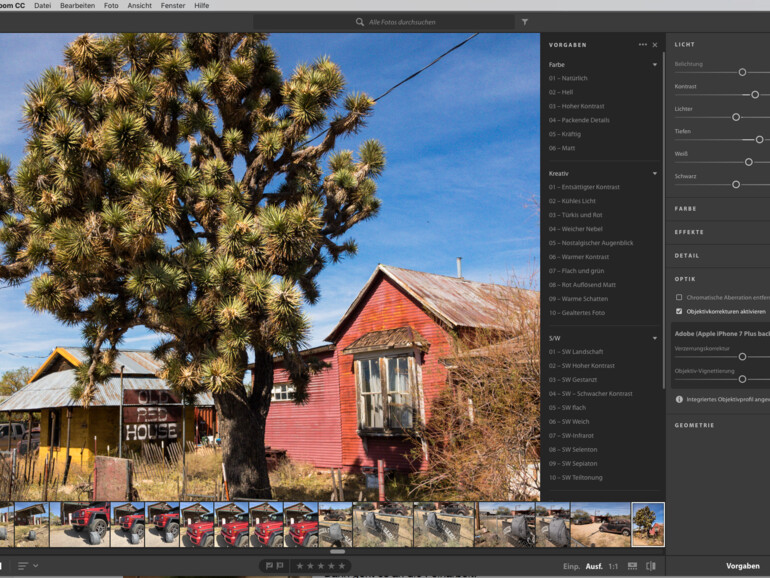Apply preset 01 – SW Landschaft
The image size is (770, 578).
576,352
